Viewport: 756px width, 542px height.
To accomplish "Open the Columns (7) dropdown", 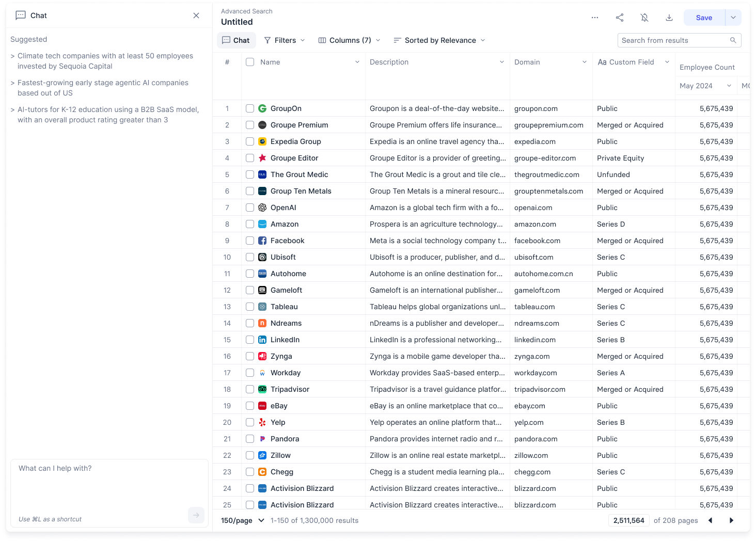I will (x=350, y=40).
